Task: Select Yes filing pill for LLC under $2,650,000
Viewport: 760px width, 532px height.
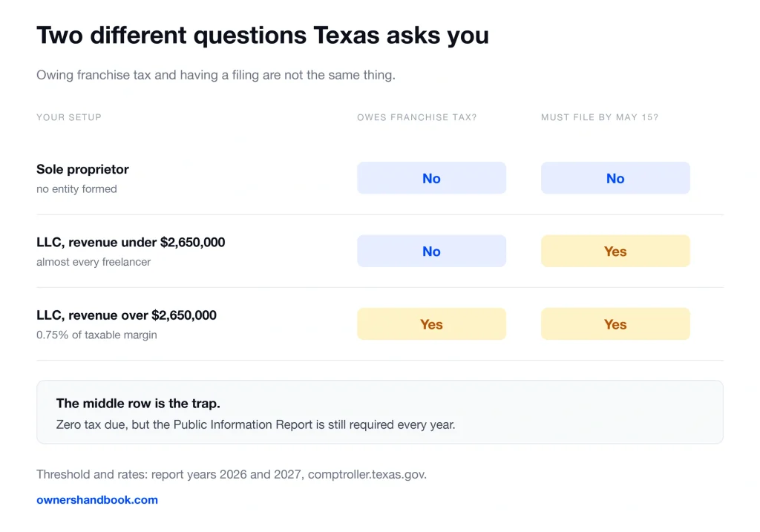Action: (615, 251)
